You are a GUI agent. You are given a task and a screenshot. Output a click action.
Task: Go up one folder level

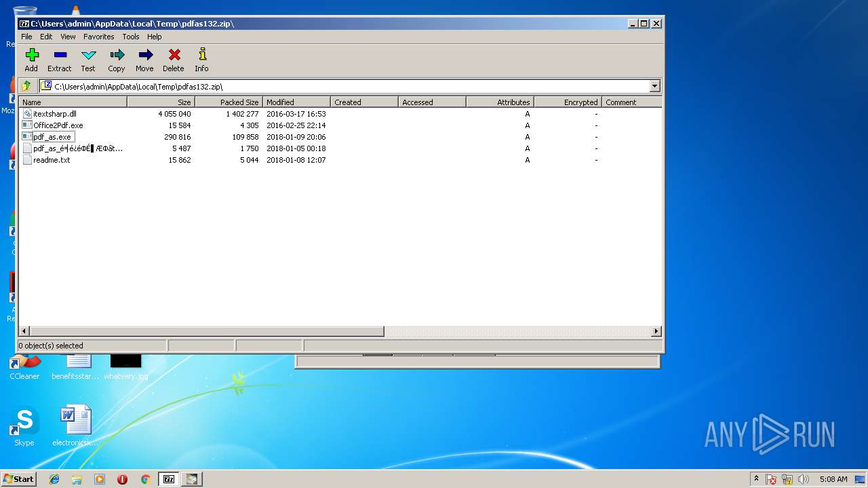26,86
